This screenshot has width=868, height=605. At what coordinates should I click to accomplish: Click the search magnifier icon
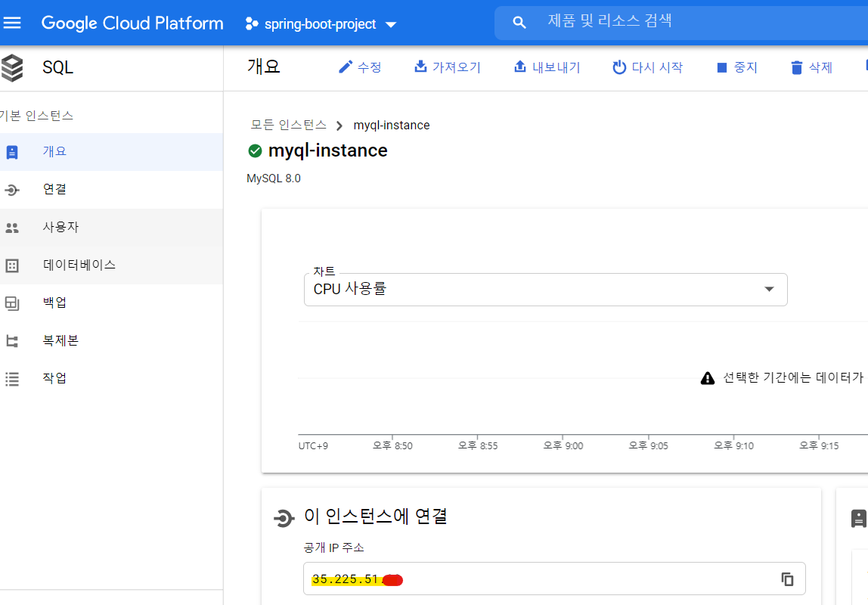pyautogui.click(x=519, y=22)
